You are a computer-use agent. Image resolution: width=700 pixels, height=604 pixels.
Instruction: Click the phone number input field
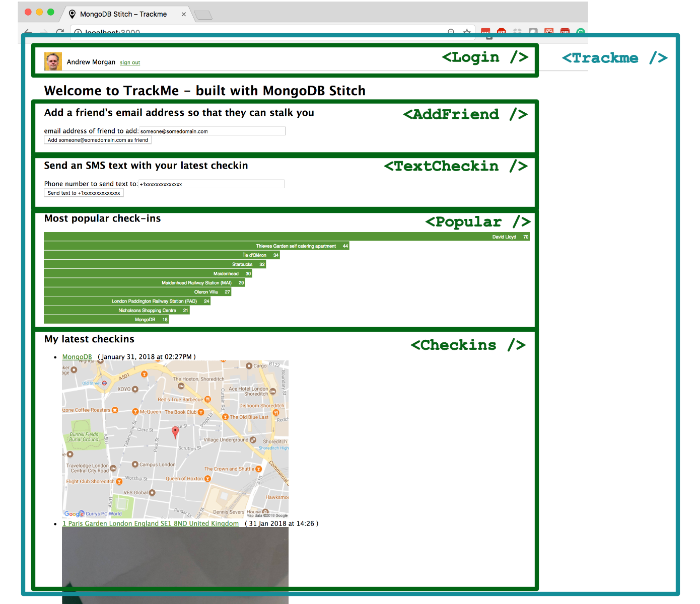click(x=212, y=184)
